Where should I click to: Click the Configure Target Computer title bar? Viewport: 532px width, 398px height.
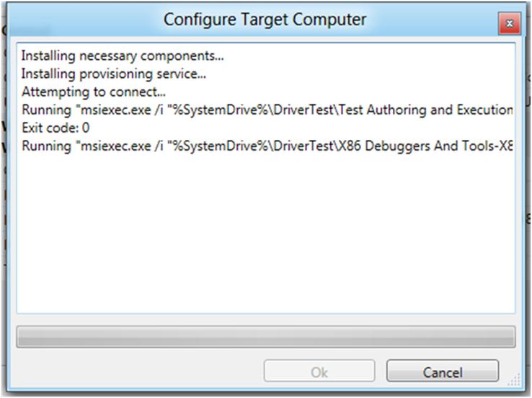(265, 20)
